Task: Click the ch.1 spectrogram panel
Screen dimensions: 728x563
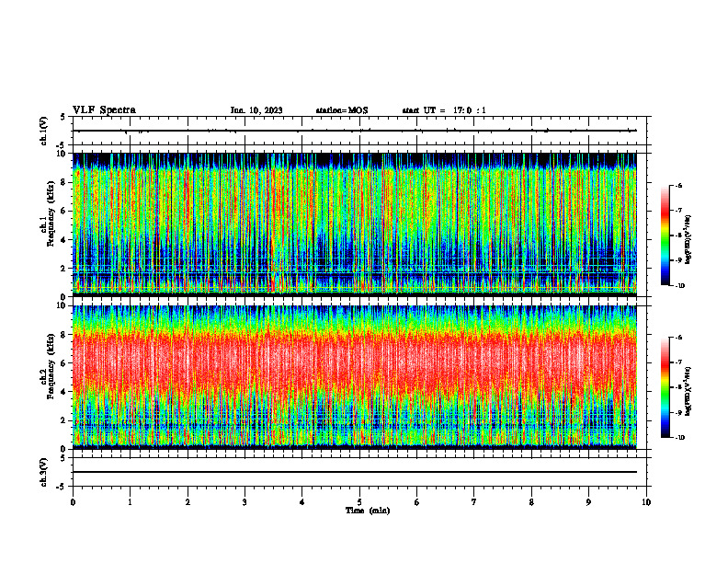Action: 355,224
